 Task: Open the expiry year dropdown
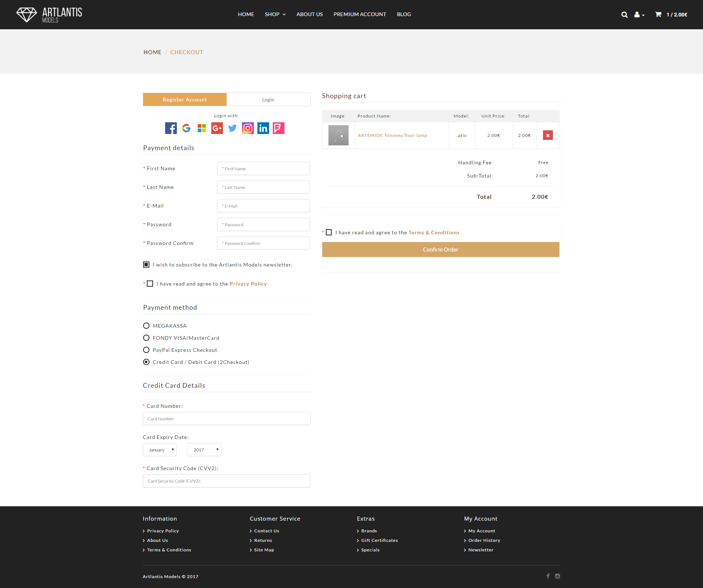click(x=204, y=450)
